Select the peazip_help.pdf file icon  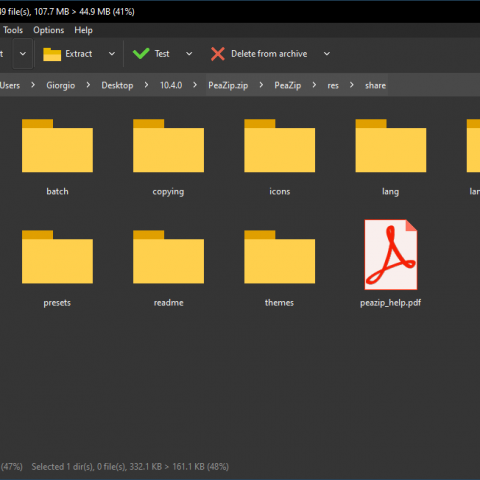(391, 255)
